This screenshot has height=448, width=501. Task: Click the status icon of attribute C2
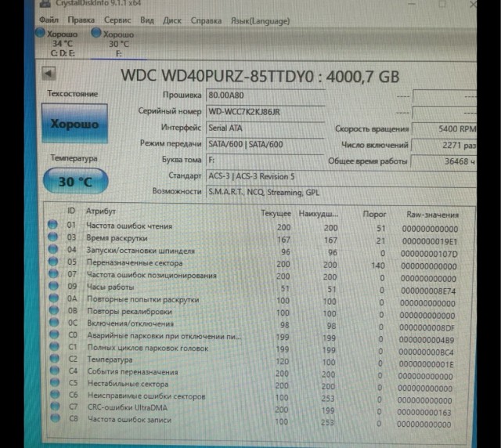(x=55, y=359)
